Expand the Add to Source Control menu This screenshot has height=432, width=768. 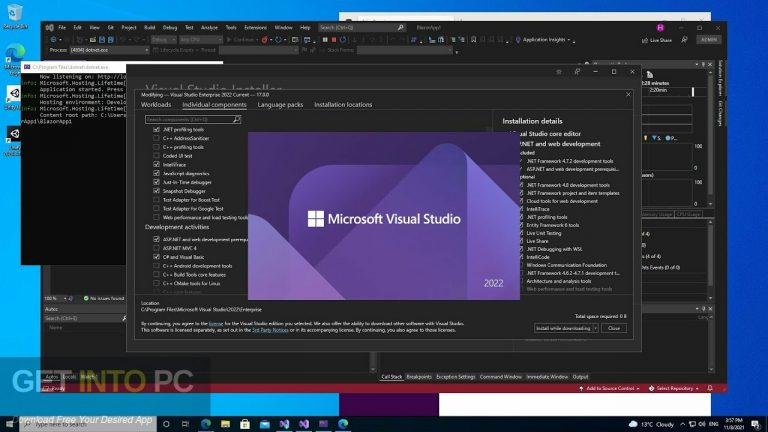610,388
